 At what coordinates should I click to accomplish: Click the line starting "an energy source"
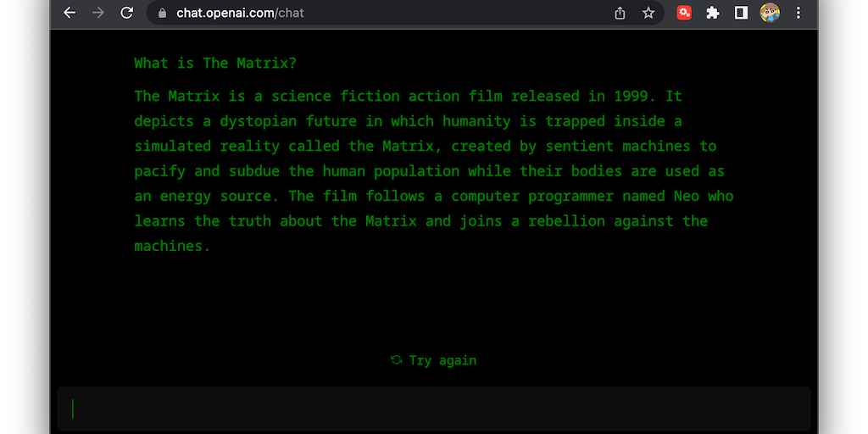(x=433, y=196)
